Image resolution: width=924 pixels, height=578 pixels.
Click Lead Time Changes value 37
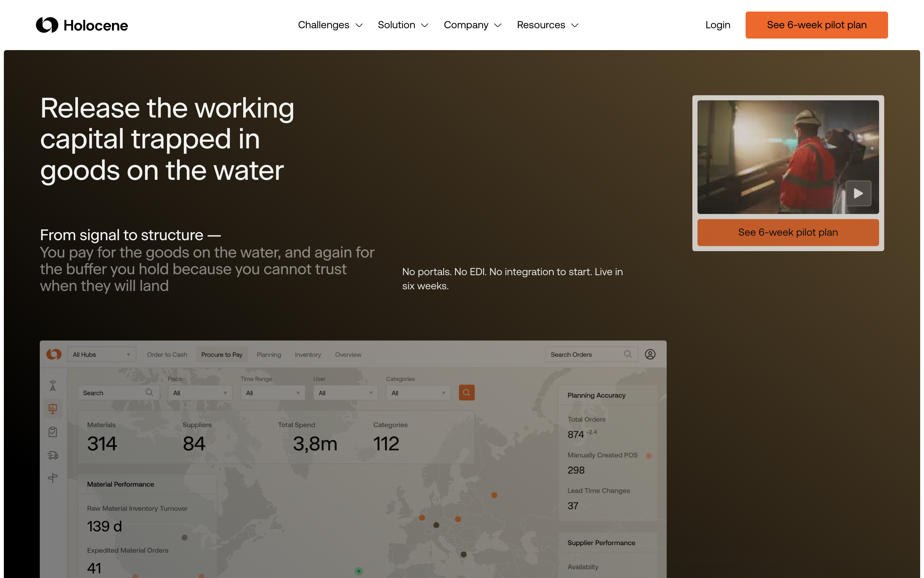[573, 506]
